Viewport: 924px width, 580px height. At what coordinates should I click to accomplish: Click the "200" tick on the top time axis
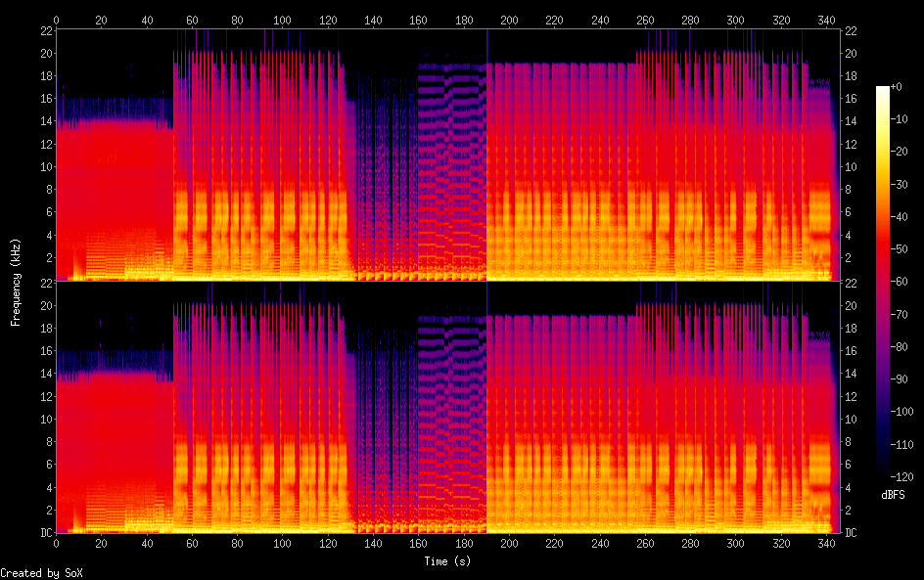pyautogui.click(x=509, y=20)
